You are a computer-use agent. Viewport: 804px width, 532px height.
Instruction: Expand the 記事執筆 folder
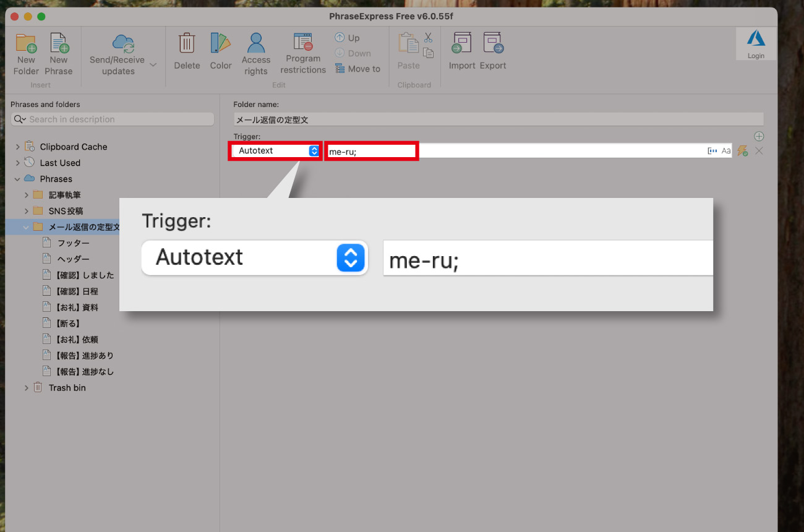click(x=26, y=195)
